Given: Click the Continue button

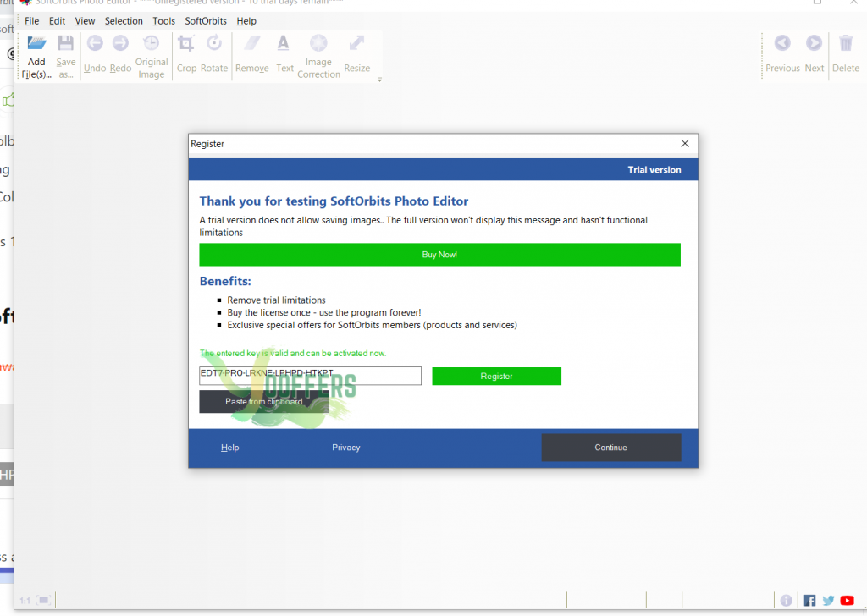Looking at the screenshot, I should [x=611, y=448].
